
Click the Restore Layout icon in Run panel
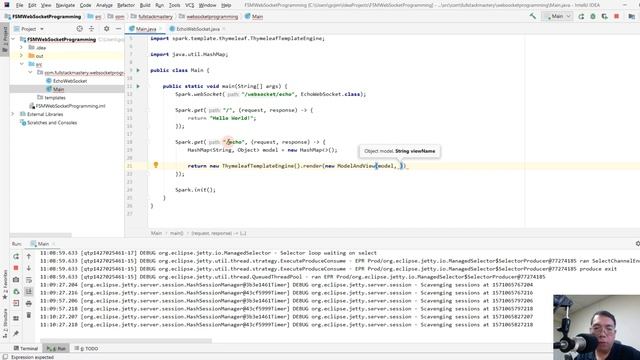click(x=16, y=318)
